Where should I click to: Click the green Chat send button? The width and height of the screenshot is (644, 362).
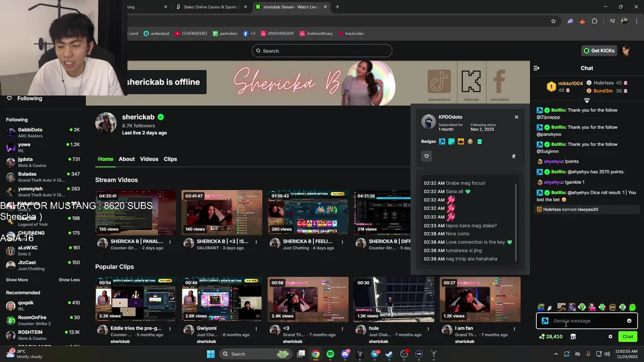click(628, 337)
